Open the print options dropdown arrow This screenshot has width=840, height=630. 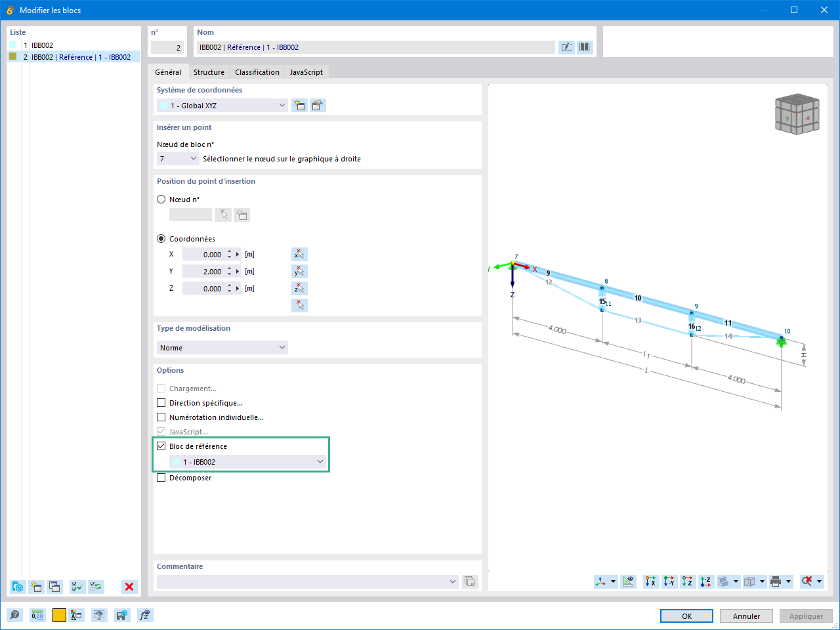[788, 581]
